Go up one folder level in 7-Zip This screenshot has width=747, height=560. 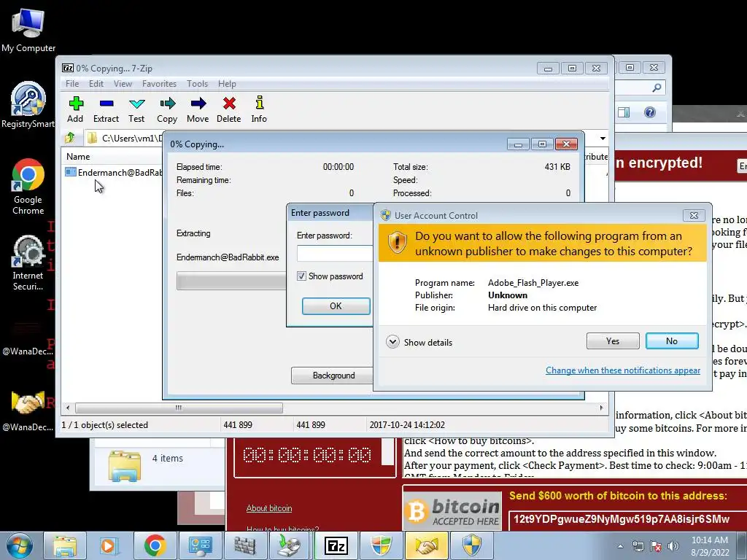pyautogui.click(x=70, y=138)
